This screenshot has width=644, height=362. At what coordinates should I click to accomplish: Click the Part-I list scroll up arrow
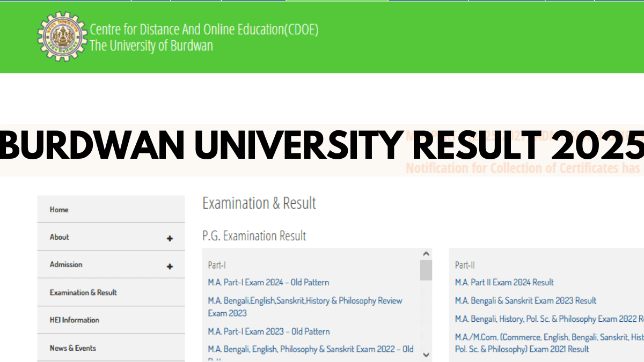pyautogui.click(x=426, y=254)
